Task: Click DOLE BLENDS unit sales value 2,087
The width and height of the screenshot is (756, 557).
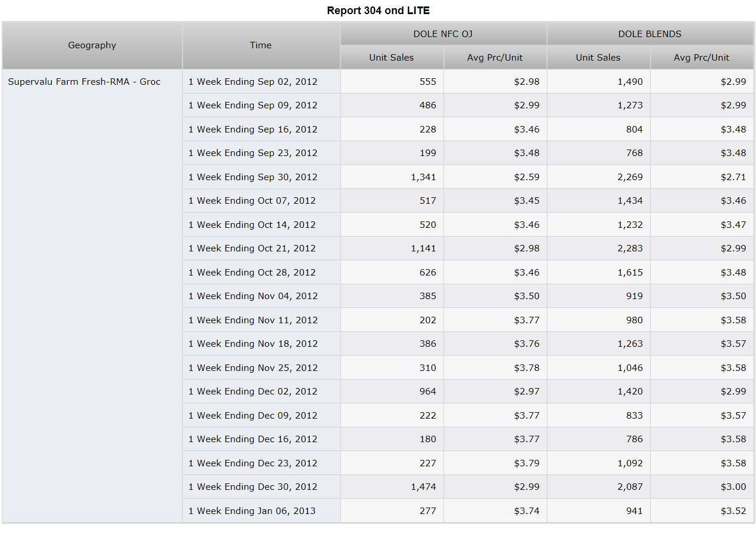Action: 630,487
